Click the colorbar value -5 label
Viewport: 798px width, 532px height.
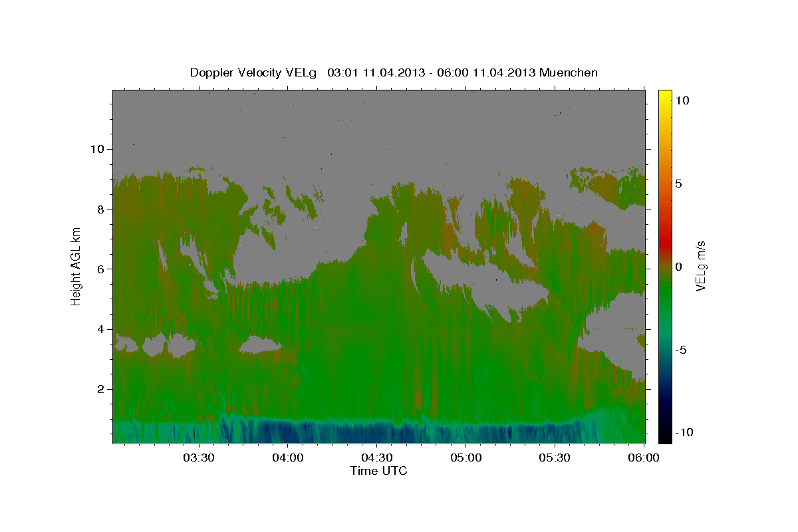coord(681,349)
